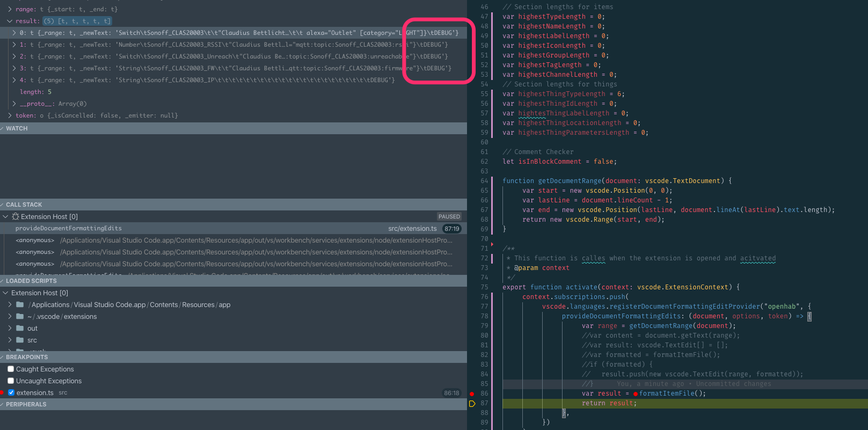The height and width of the screenshot is (430, 868).
Task: Toggle Caught Exceptions breakpoint checkbox
Action: [11, 369]
